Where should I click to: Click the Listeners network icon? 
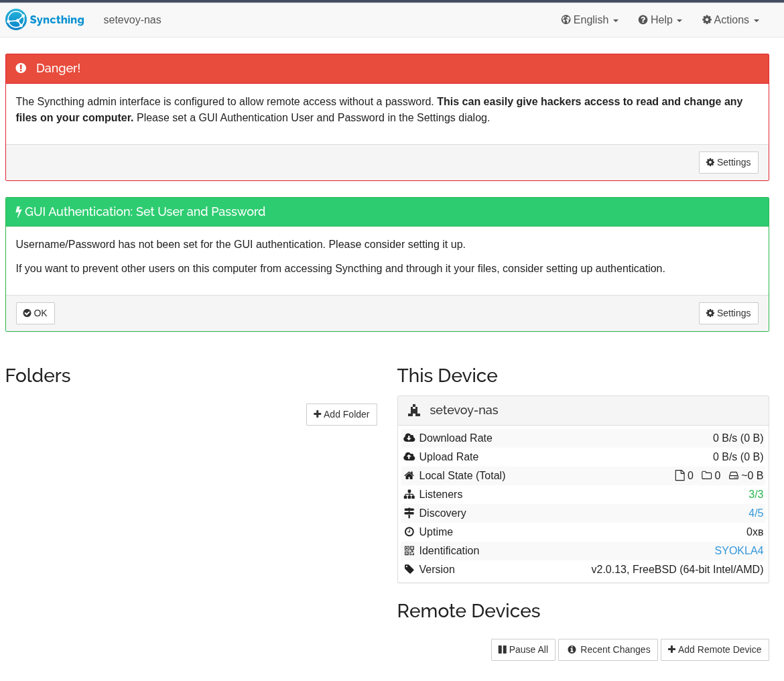tap(409, 495)
